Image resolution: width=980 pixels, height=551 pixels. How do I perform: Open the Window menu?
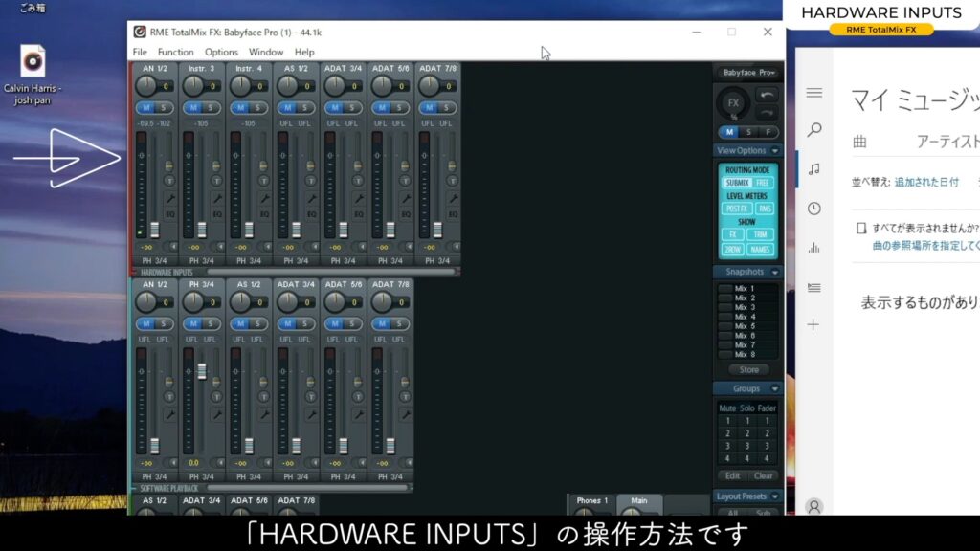coord(266,52)
